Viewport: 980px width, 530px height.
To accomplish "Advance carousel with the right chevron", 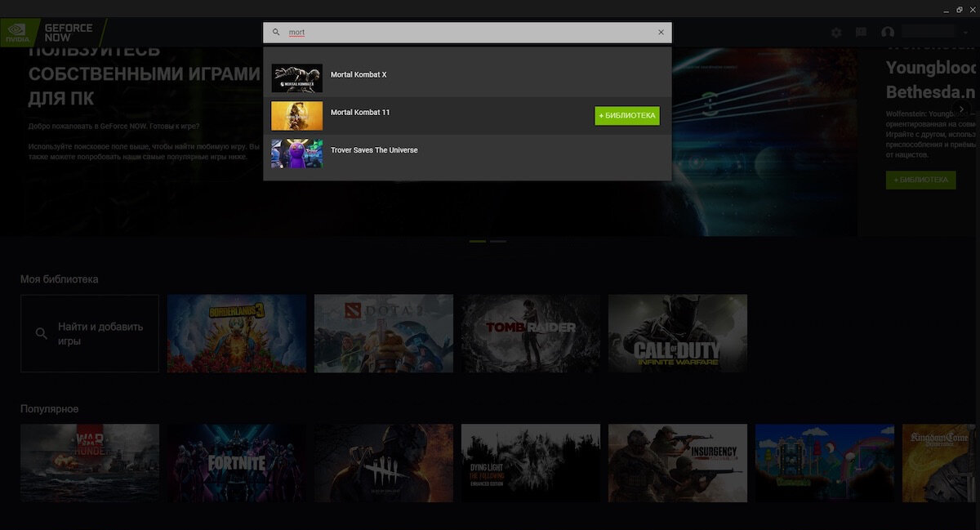I will click(x=962, y=109).
